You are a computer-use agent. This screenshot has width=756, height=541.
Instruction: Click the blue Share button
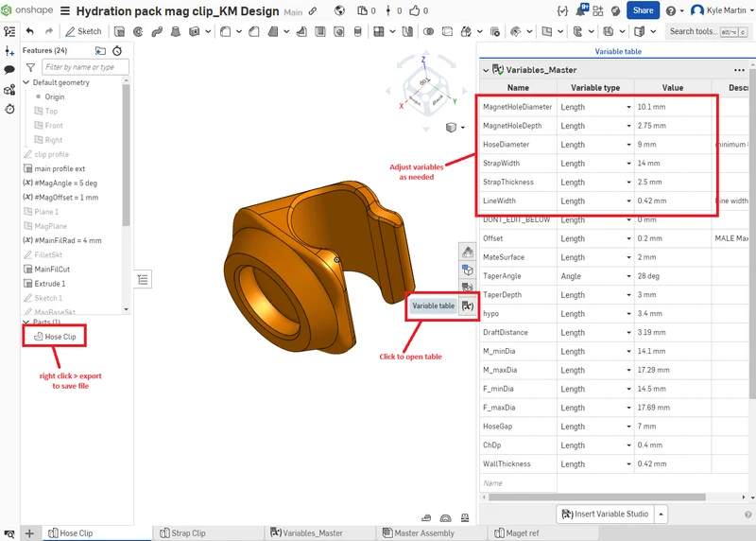point(643,10)
